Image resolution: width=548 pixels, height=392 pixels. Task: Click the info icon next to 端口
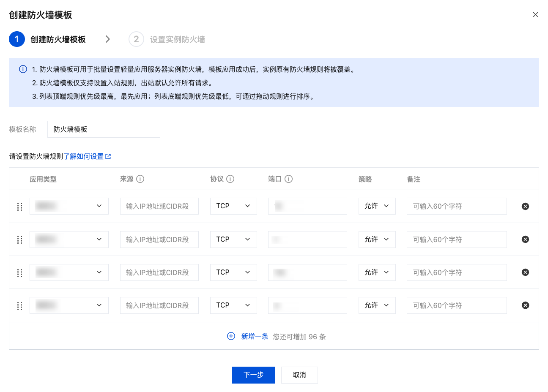(289, 179)
